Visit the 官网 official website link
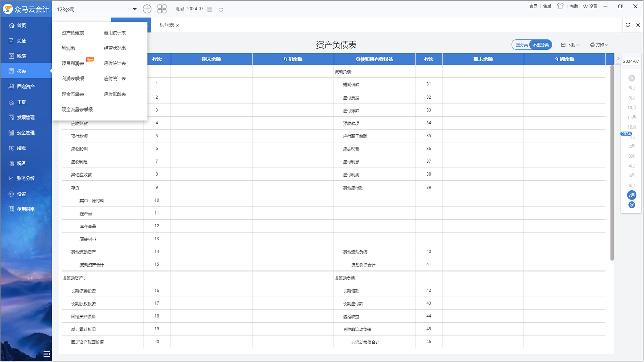Image resolution: width=644 pixels, height=362 pixels. pyautogui.click(x=533, y=6)
